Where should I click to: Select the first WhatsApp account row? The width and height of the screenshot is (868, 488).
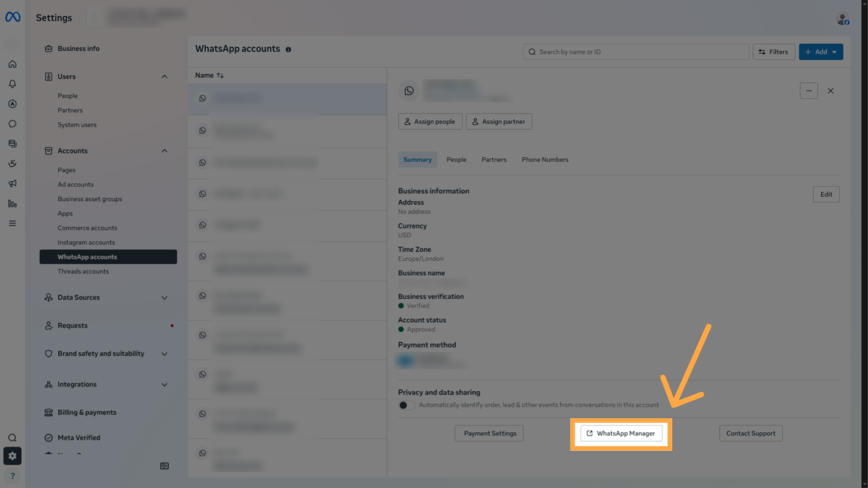pos(288,99)
